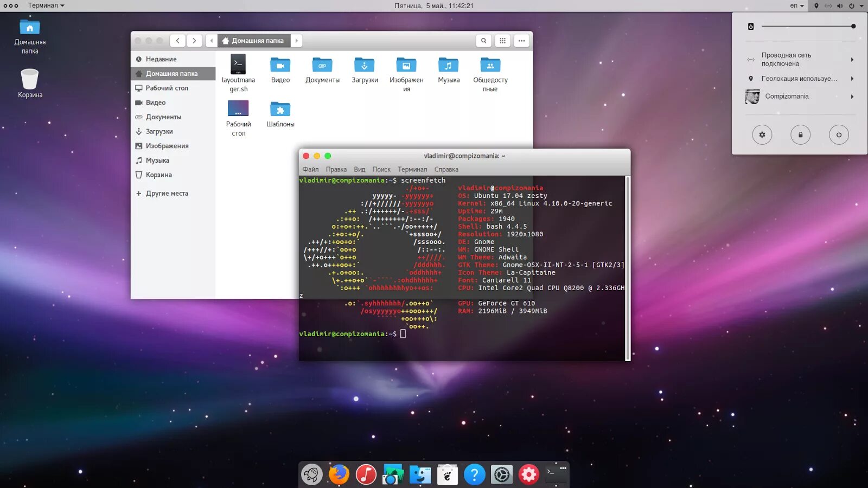Select Музыка in the sidebar
The image size is (868, 488).
[x=173, y=160]
